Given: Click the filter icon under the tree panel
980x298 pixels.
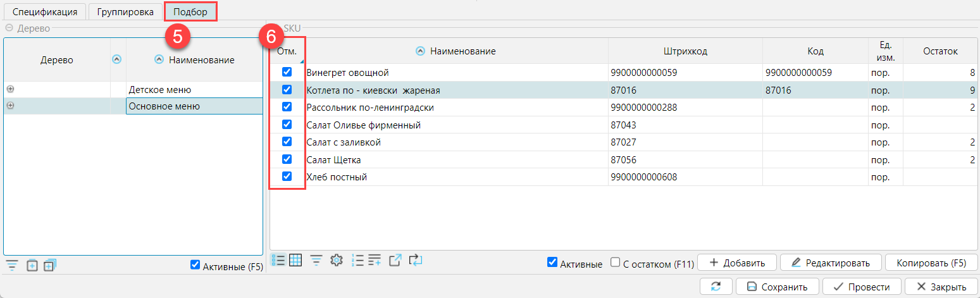Looking at the screenshot, I should pyautogui.click(x=11, y=266).
